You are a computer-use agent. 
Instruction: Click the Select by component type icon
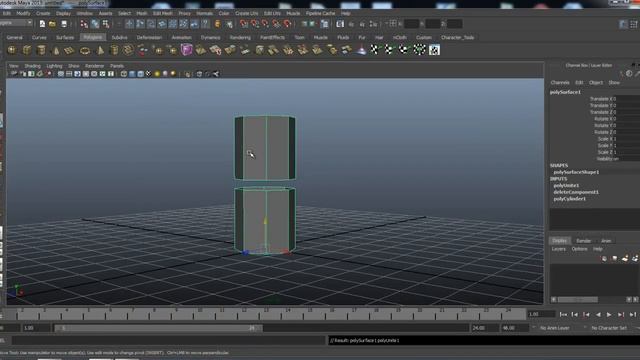(x=106, y=24)
